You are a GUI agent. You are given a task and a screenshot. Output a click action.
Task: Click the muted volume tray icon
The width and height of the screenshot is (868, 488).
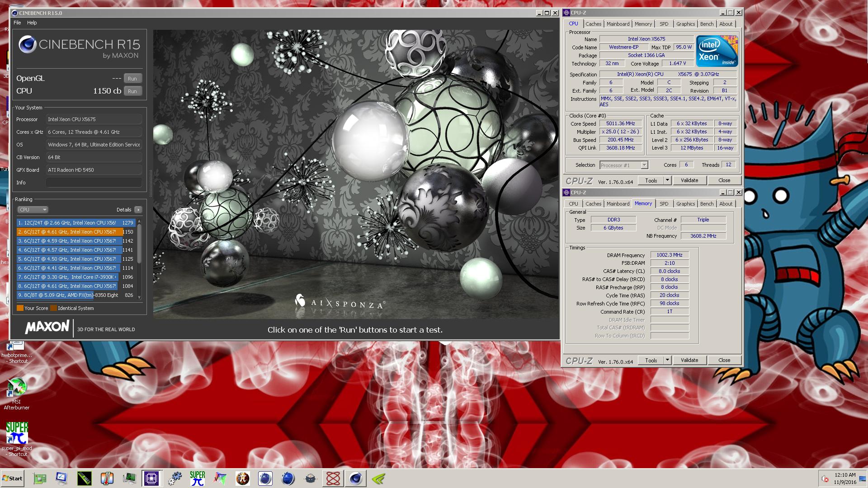coord(825,479)
